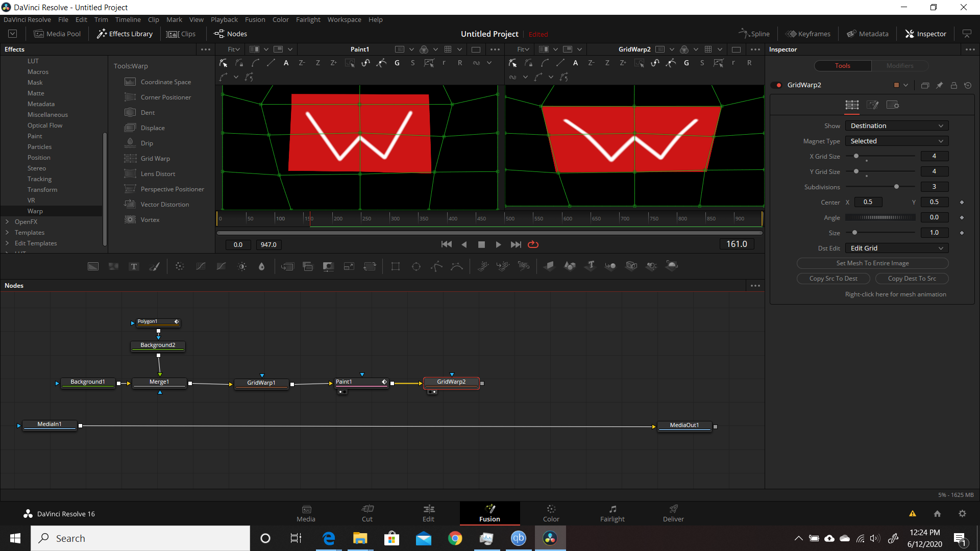Go to the project manager home icon

937,514
